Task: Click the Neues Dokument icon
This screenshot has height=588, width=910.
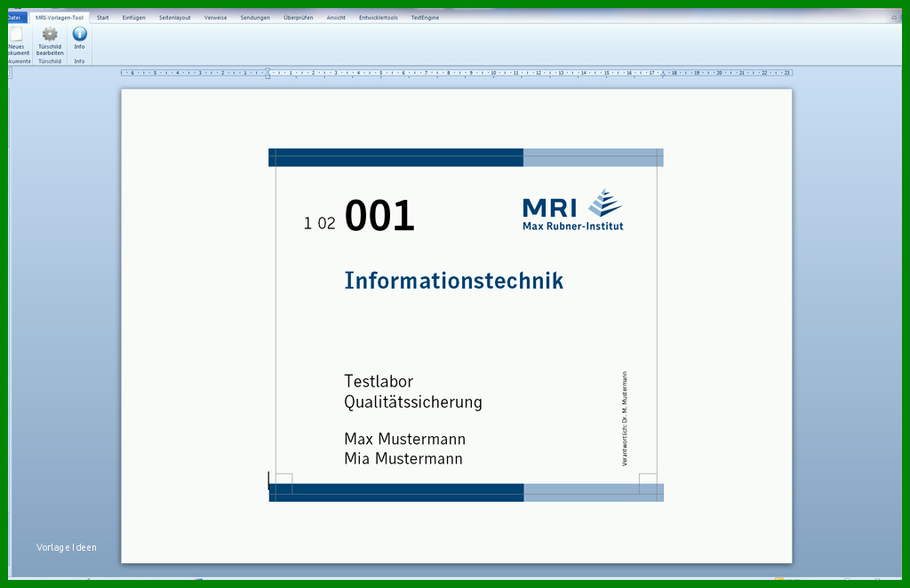Action: [16, 35]
